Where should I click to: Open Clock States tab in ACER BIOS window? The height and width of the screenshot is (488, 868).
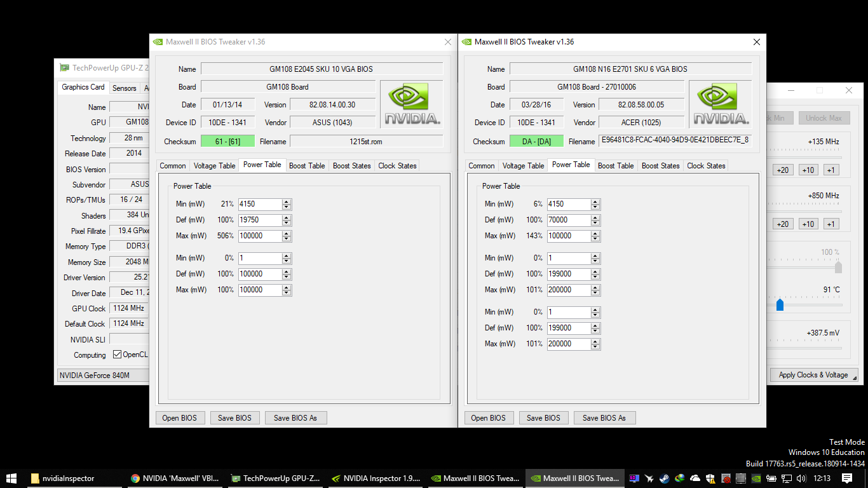tap(706, 166)
